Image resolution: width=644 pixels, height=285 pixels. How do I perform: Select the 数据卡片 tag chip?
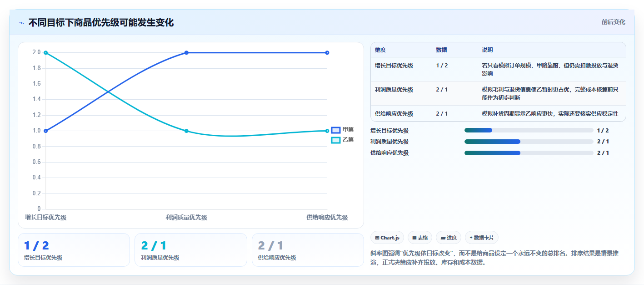tap(481, 238)
